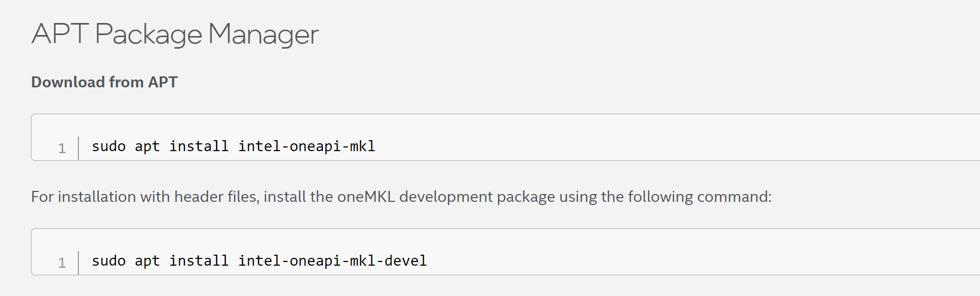This screenshot has width=980, height=296.
Task: Click the word "Manager" in the page title
Action: tap(263, 35)
